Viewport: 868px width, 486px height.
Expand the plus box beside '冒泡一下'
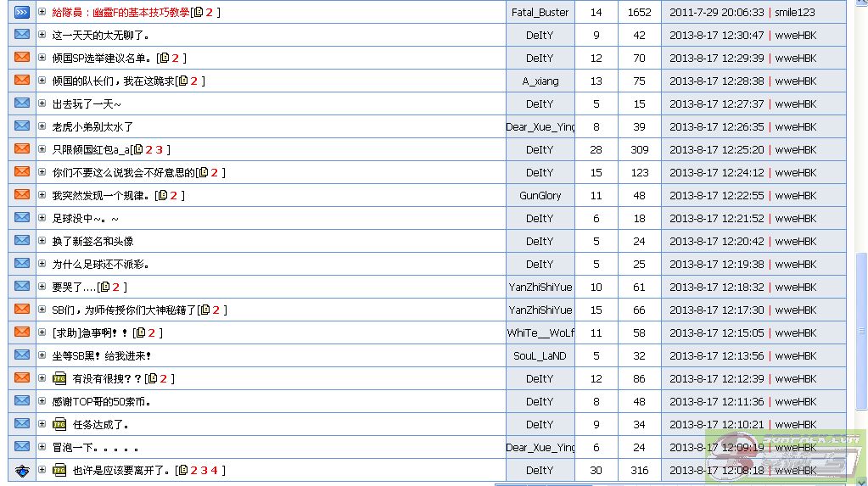(42, 447)
